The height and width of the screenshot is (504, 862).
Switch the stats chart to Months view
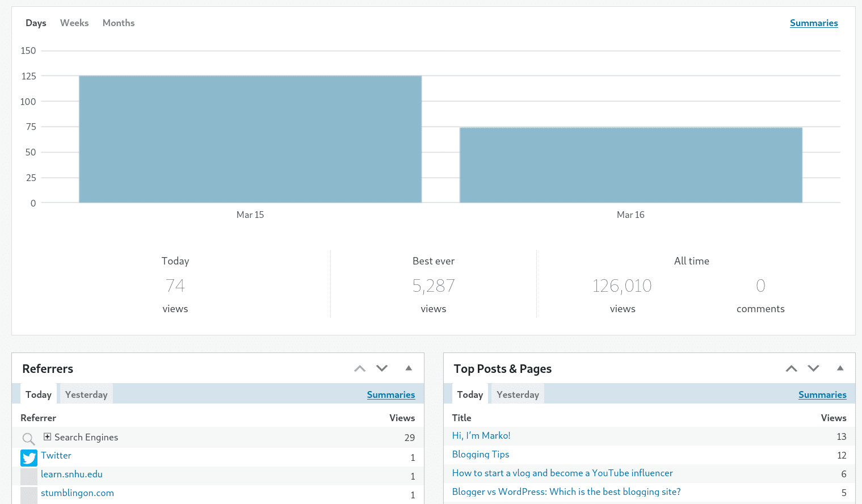click(118, 23)
